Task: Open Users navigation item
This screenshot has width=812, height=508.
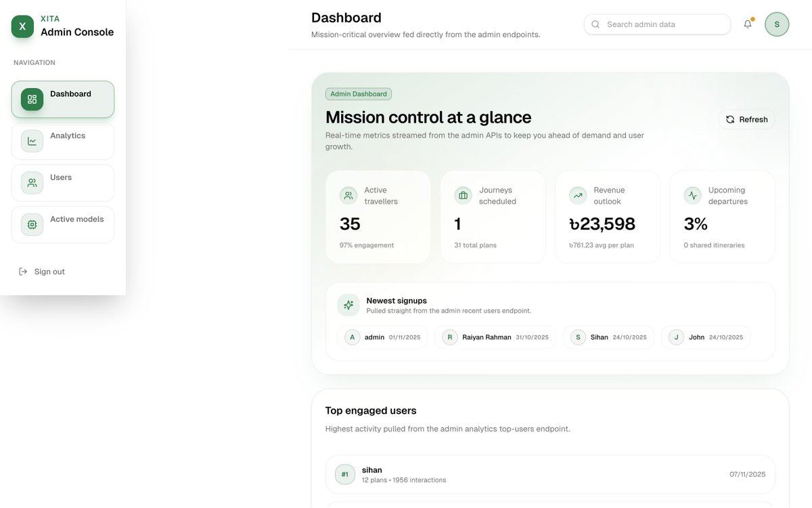Action: 63,183
